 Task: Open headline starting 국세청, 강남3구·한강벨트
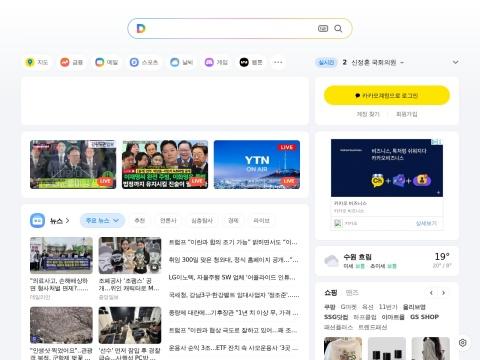pyautogui.click(x=234, y=295)
